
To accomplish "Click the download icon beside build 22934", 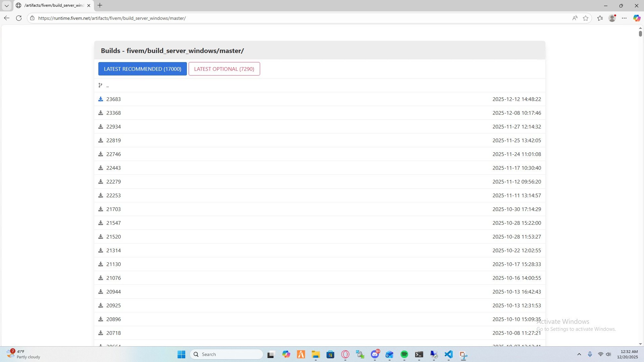I will (x=100, y=126).
